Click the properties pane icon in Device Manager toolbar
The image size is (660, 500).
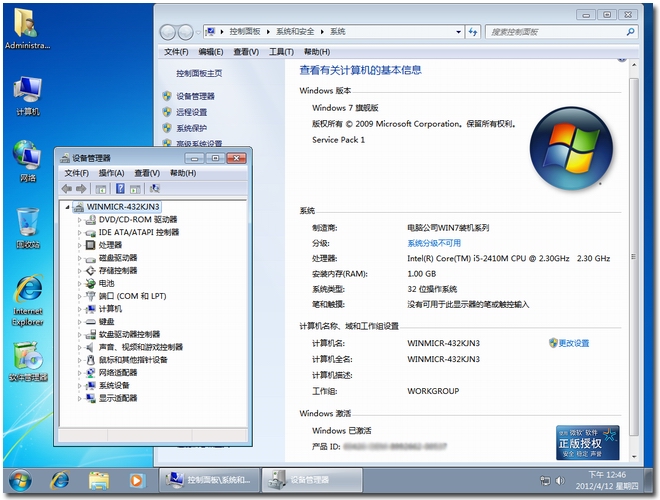click(x=135, y=189)
